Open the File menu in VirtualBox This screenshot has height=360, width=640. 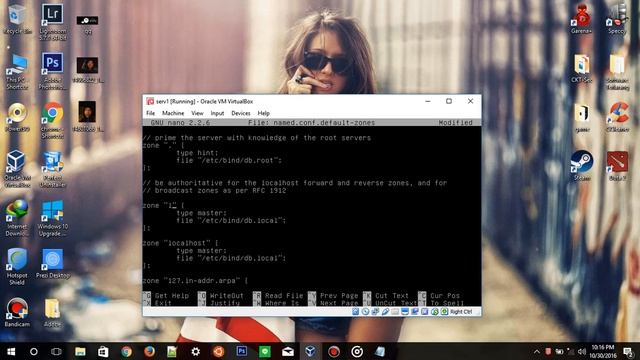point(151,113)
